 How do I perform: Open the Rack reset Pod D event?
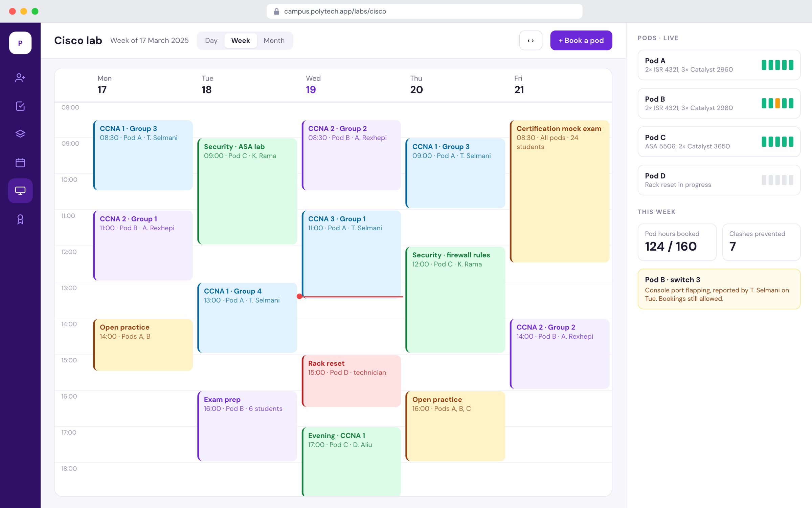click(x=352, y=381)
